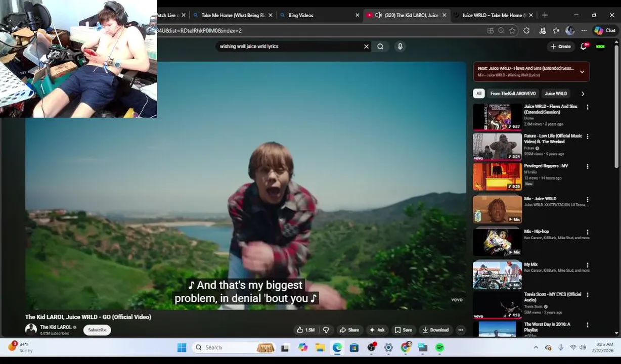Close The Kid LAROI YouTube tab
The width and height of the screenshot is (621, 364).
(444, 15)
